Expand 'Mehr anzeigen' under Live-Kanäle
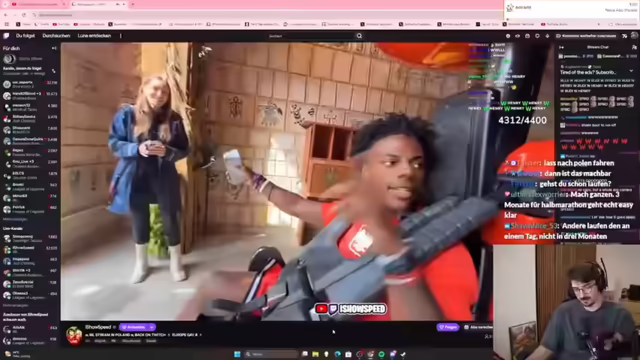 (15, 305)
